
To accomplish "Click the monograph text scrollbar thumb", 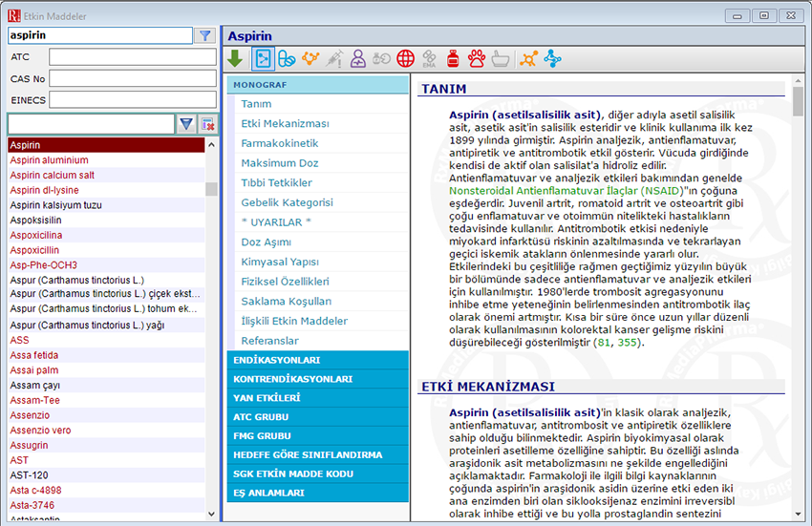I will coord(798,101).
